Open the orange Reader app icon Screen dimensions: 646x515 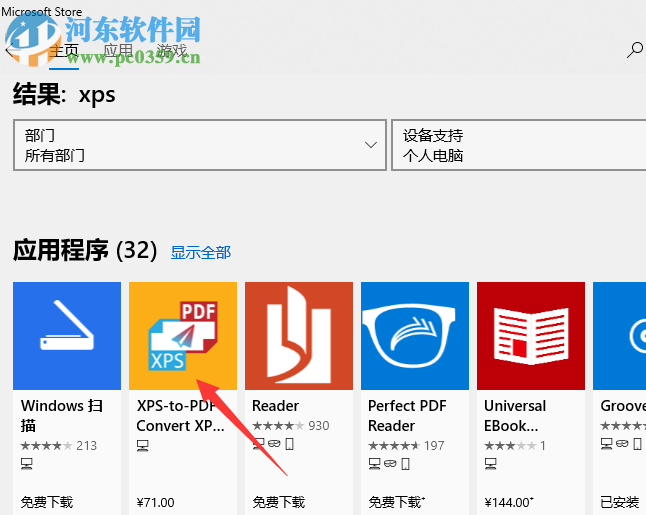(299, 336)
